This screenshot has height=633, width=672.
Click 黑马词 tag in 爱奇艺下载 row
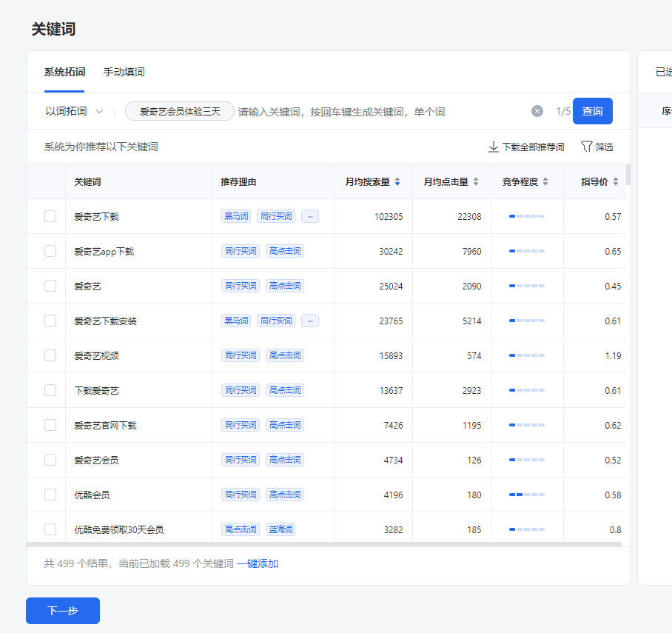[x=236, y=216]
